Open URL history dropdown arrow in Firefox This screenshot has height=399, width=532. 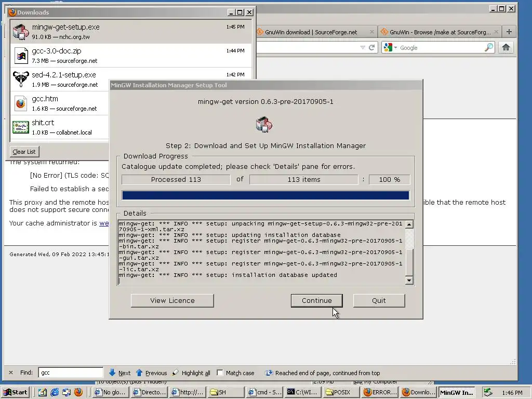[362, 47]
